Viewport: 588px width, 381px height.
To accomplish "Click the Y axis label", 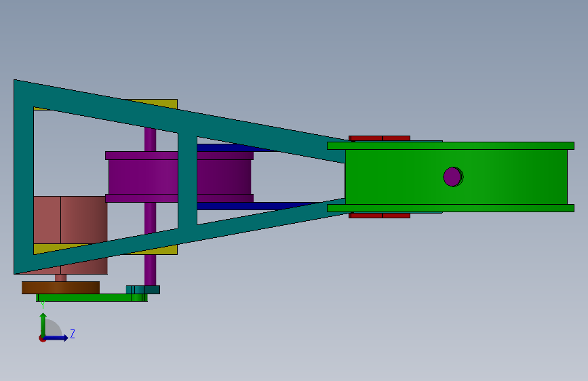I will 43,304.
